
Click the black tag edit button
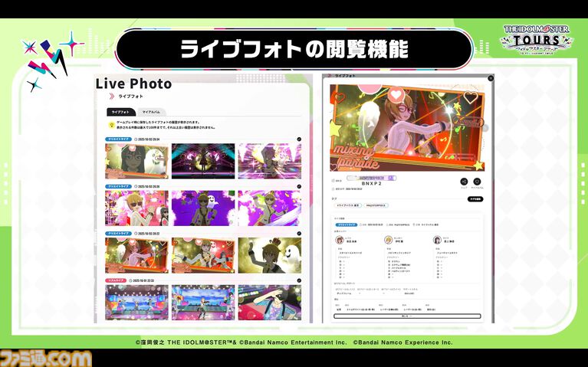pyautogui.click(x=475, y=198)
